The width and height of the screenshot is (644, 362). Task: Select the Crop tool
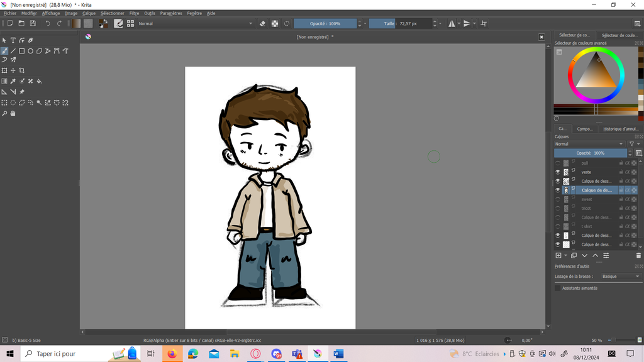(x=22, y=70)
